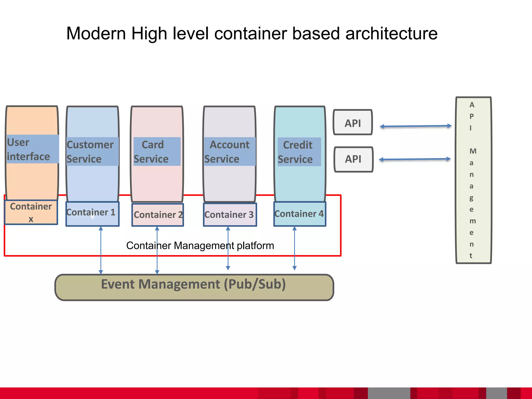
Task: Select the User interface label box
Action: 32,149
